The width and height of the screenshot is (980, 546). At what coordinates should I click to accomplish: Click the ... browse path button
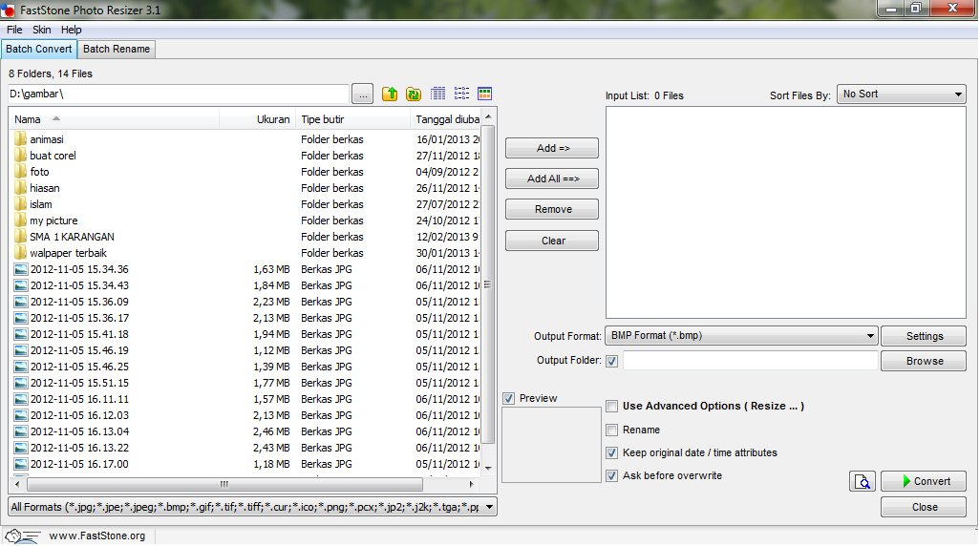pyautogui.click(x=363, y=94)
